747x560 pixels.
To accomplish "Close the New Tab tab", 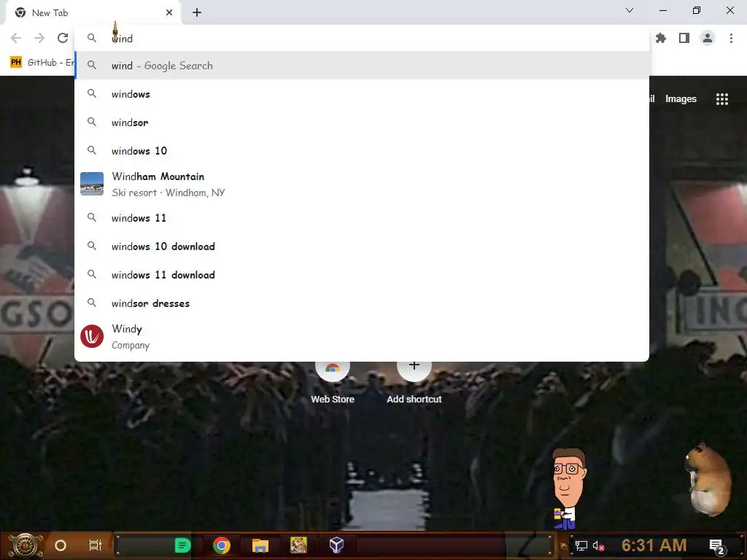I will (x=169, y=12).
